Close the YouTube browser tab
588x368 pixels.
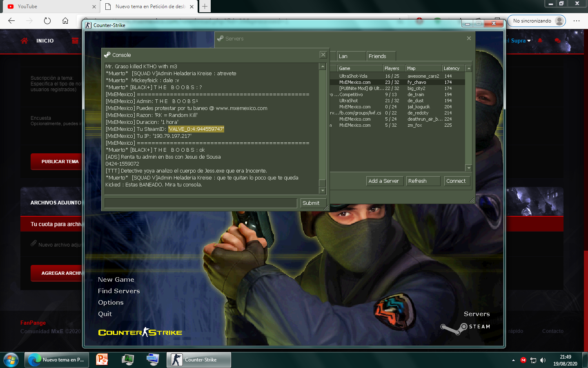click(x=94, y=7)
